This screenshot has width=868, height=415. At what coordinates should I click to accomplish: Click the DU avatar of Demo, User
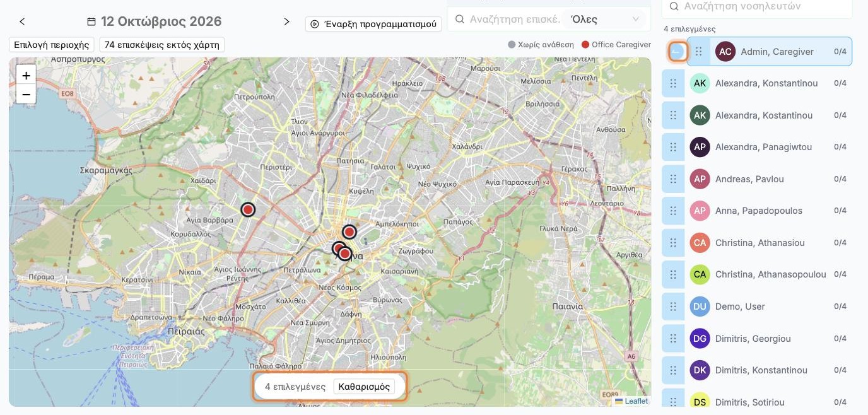click(x=700, y=307)
